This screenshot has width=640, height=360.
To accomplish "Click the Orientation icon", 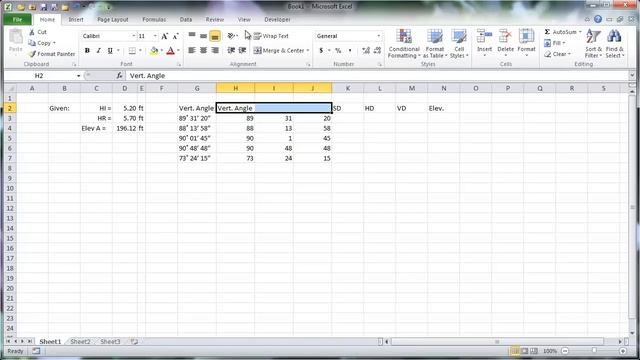I will pyautogui.click(x=231, y=36).
